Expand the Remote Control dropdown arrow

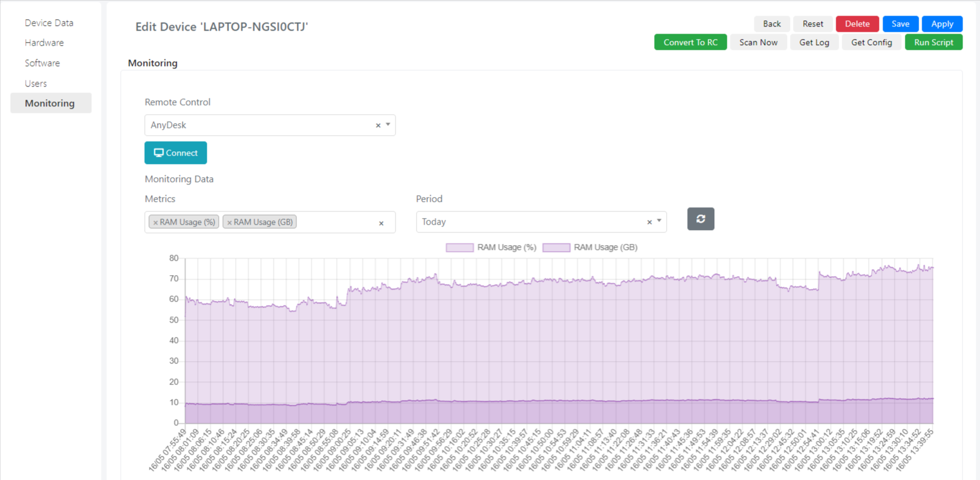[x=388, y=125]
